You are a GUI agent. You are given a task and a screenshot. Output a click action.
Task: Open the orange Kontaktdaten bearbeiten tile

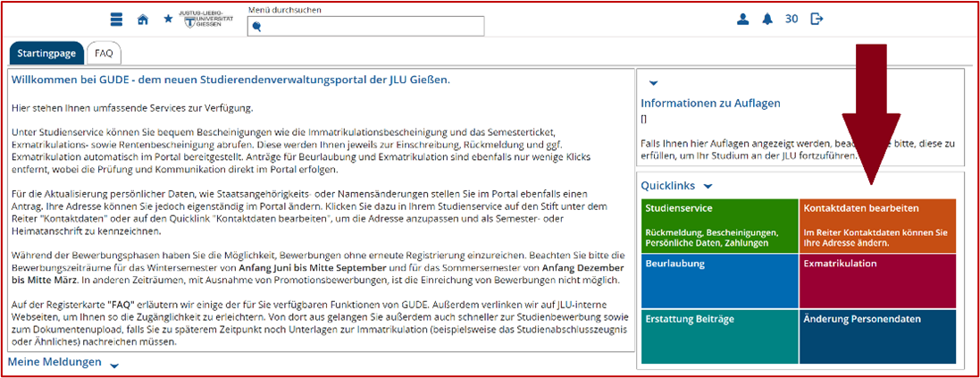(x=877, y=225)
